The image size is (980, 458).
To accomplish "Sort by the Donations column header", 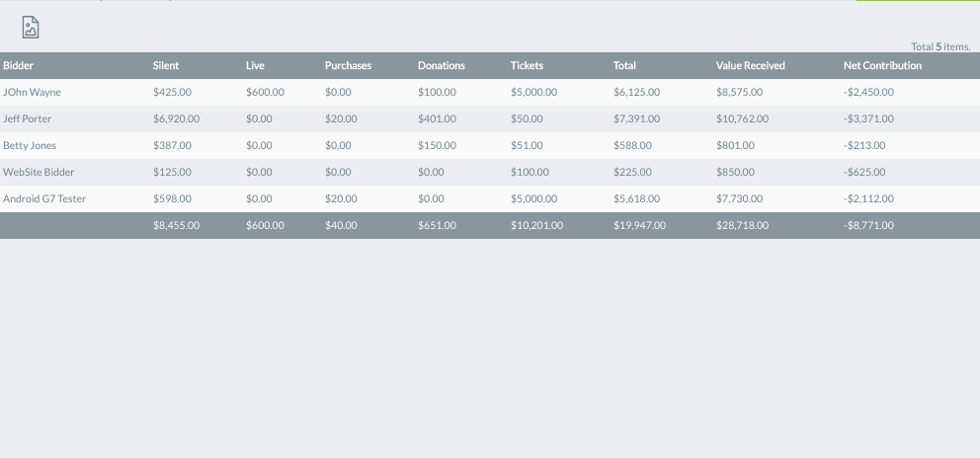I will click(x=441, y=66).
